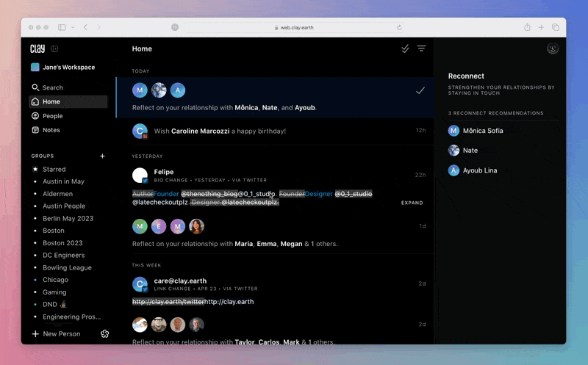The width and height of the screenshot is (588, 365).
Task: Go to the People section
Action: coord(52,116)
